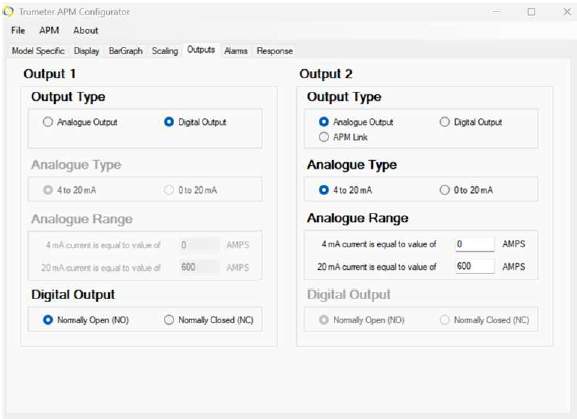Image resolution: width=577 pixels, height=419 pixels.
Task: Select Normally Open (NO) for Output 1
Action: pos(86,320)
